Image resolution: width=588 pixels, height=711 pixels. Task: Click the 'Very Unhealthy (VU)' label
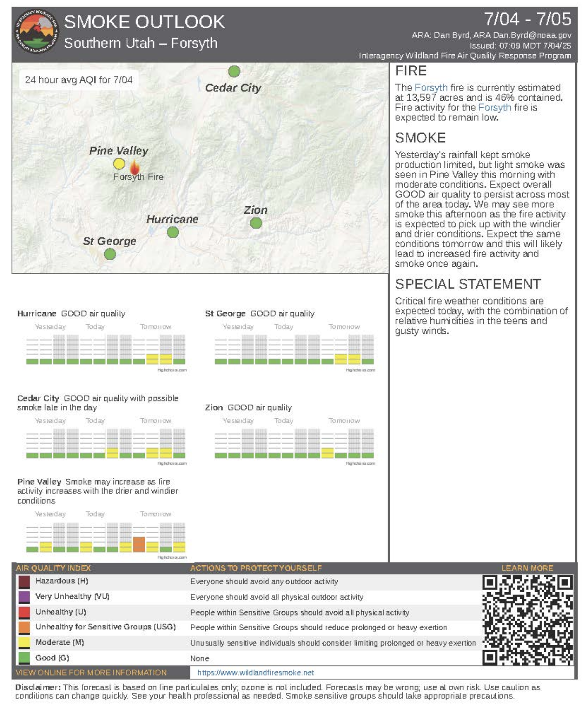(x=72, y=597)
